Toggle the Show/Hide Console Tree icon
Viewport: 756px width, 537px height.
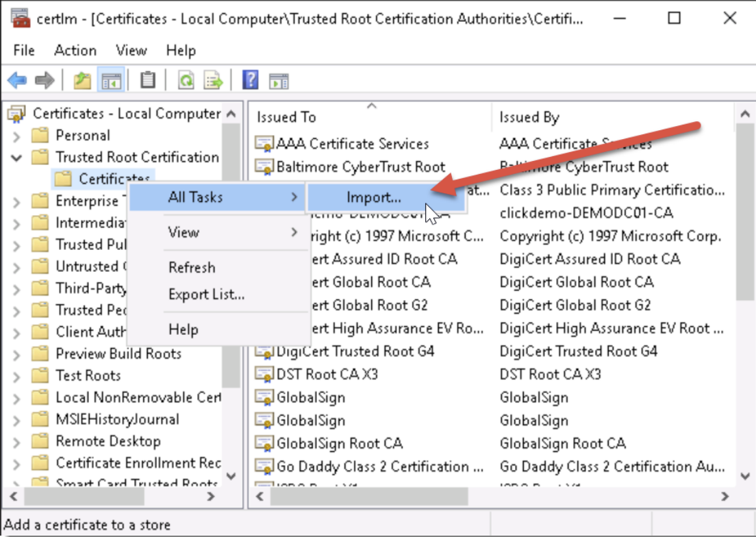click(112, 80)
